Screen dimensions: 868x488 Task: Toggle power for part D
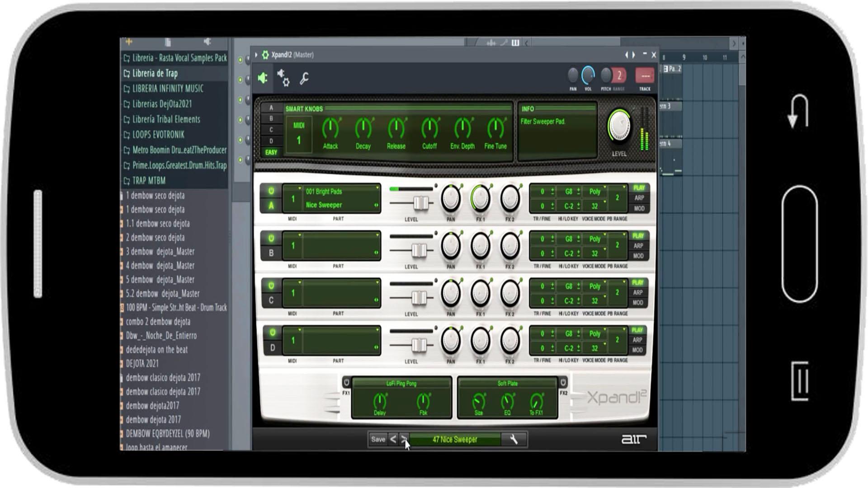coord(272,333)
